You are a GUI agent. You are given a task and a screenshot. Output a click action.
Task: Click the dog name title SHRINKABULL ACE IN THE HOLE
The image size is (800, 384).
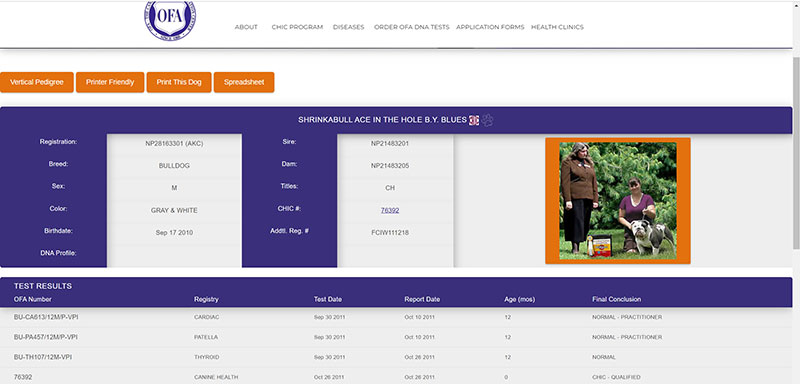[x=382, y=120]
